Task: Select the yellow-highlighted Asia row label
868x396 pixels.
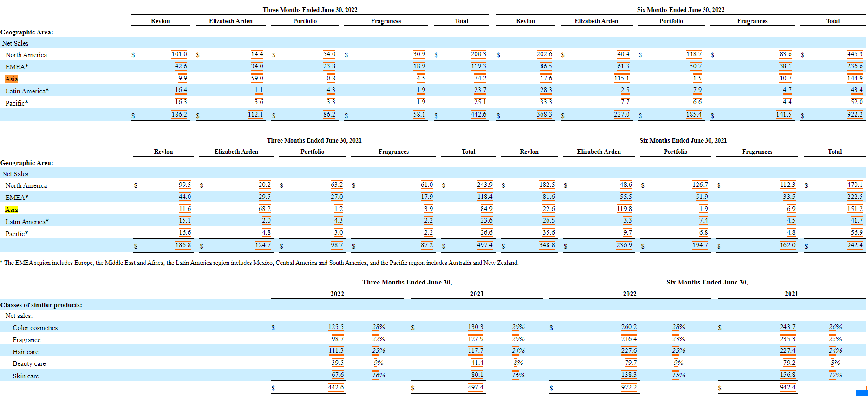Action: (12, 210)
